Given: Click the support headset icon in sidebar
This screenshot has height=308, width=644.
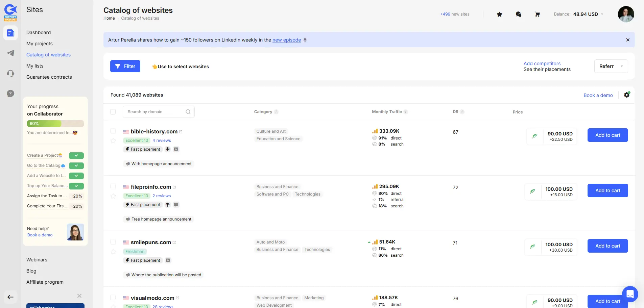Looking at the screenshot, I should [x=10, y=73].
